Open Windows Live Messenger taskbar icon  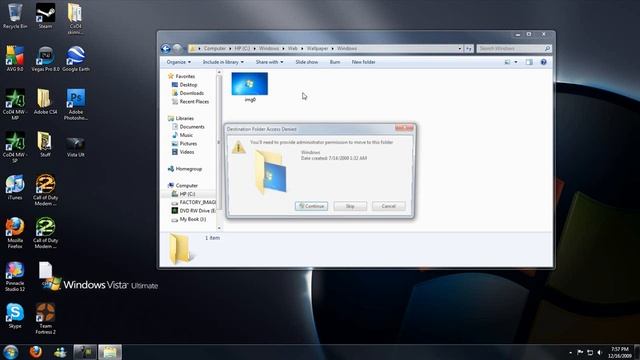60,352
